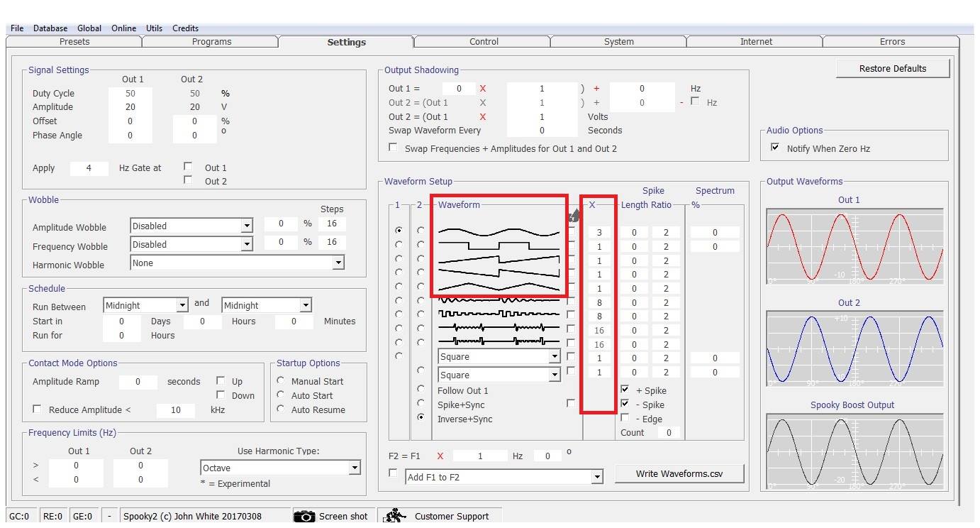Click the Restore Defaults button

point(892,69)
